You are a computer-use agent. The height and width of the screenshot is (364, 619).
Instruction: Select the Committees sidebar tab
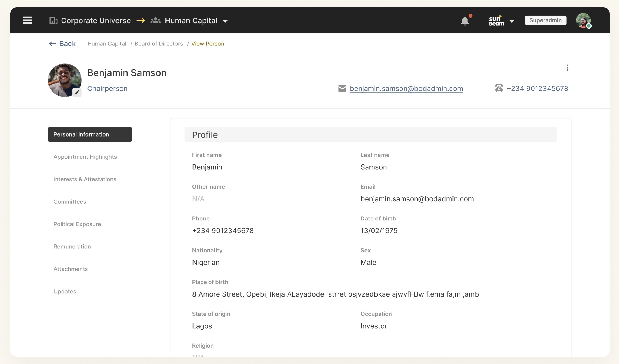pyautogui.click(x=70, y=202)
